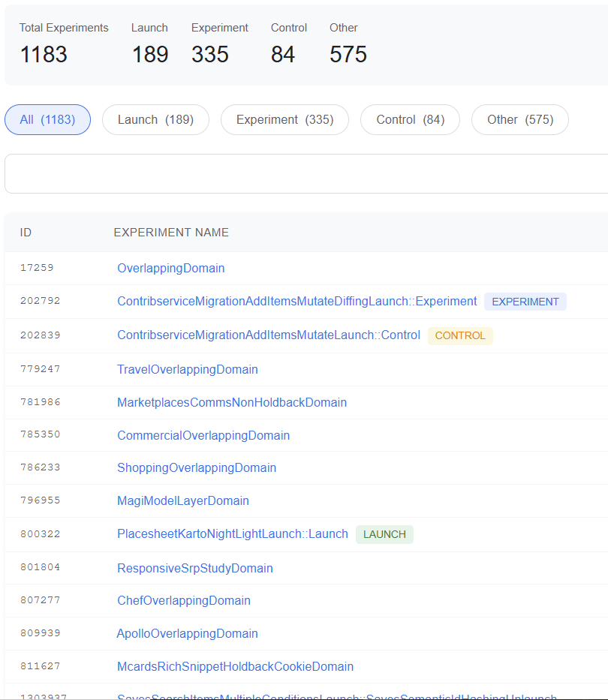Screen dimensions: 608x700
Task: Show only "Other (575)" experiments
Action: tap(519, 119)
